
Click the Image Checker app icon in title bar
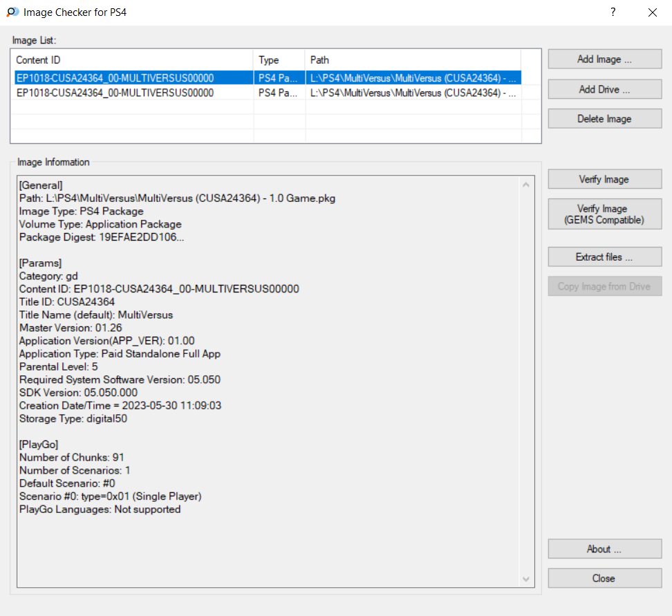point(12,12)
